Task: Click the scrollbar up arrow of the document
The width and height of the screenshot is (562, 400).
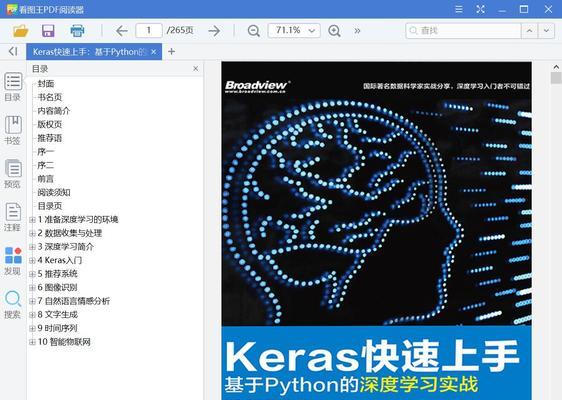Action: [556, 67]
